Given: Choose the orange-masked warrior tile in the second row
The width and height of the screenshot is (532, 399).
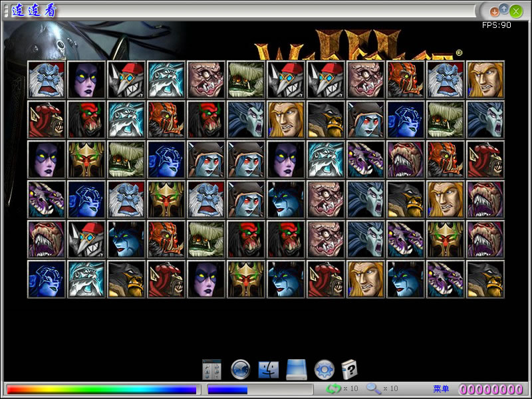Looking at the screenshot, I should (166, 120).
